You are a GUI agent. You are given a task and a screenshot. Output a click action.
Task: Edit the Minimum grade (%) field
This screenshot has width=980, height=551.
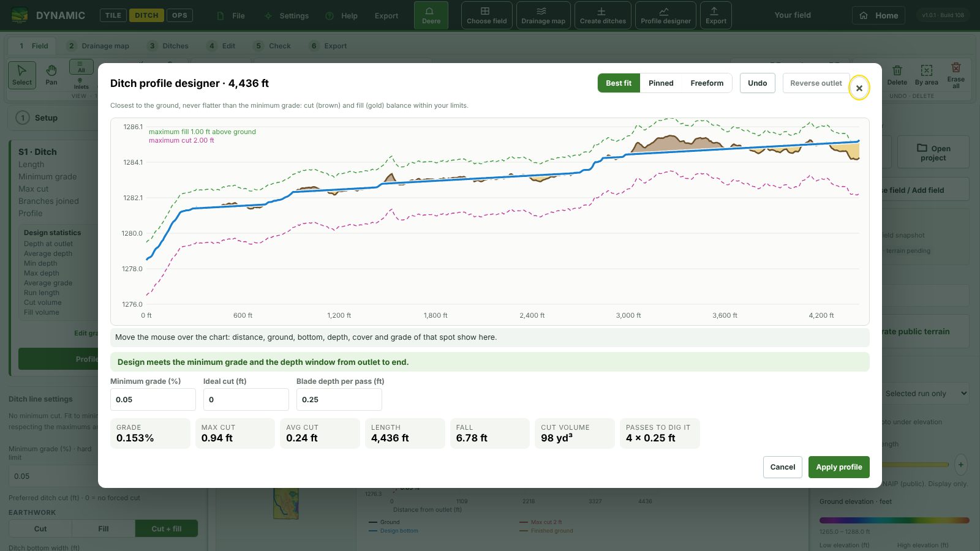tap(153, 400)
